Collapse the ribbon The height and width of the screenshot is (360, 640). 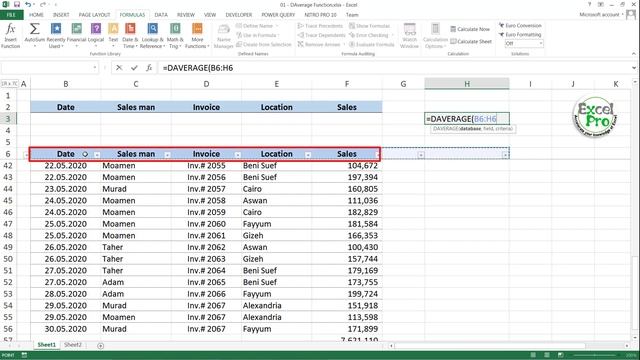(634, 53)
